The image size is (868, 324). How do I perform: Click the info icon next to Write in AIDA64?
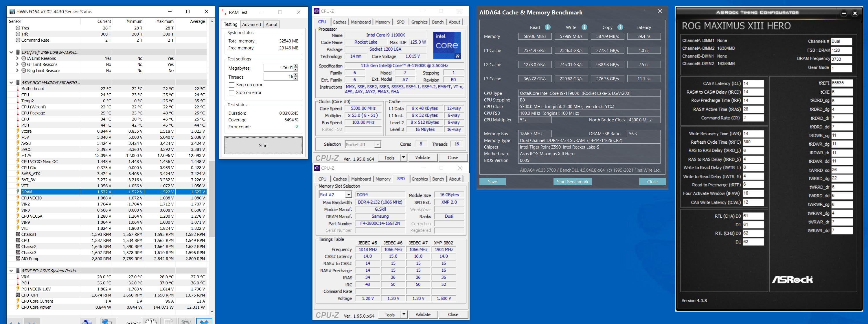[584, 27]
